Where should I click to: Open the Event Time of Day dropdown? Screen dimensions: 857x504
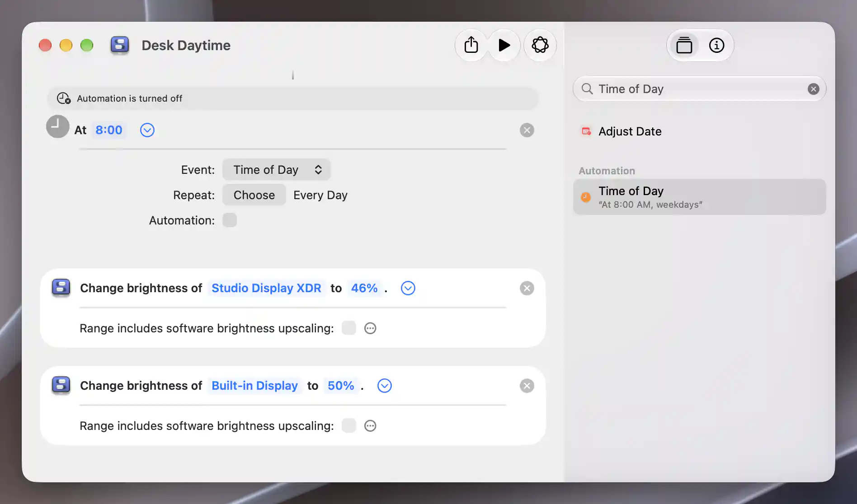tap(277, 170)
